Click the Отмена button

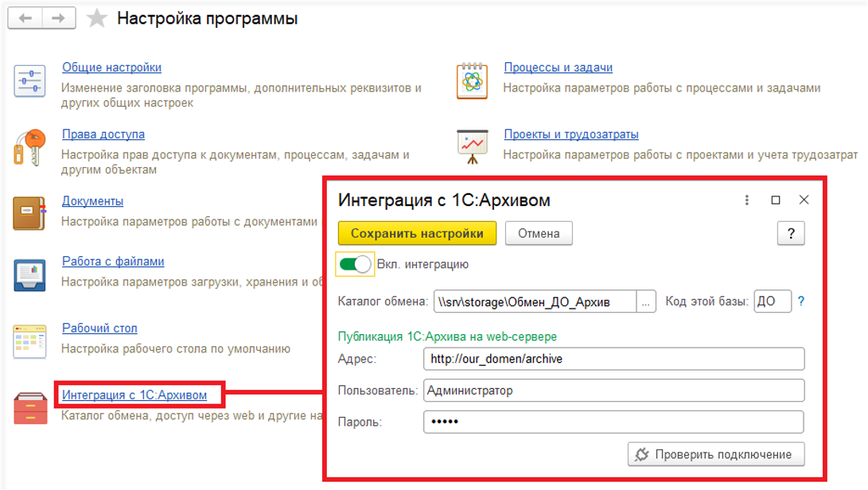tap(539, 234)
